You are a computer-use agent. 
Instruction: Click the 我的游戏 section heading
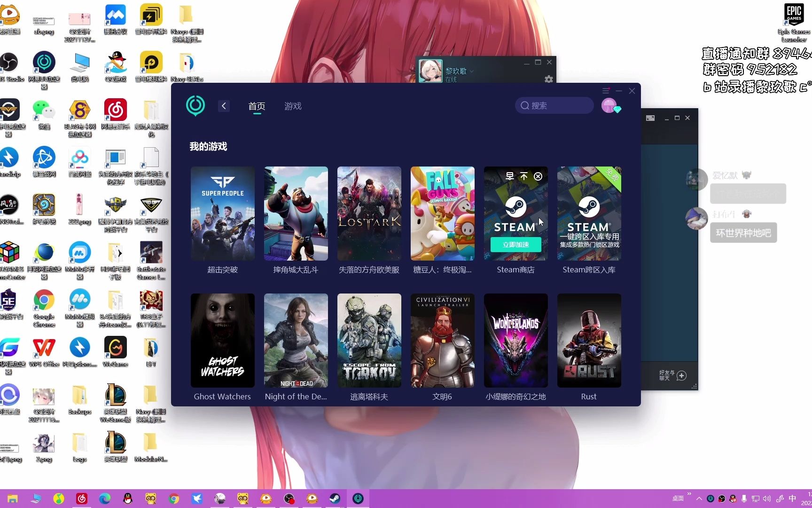(x=208, y=147)
